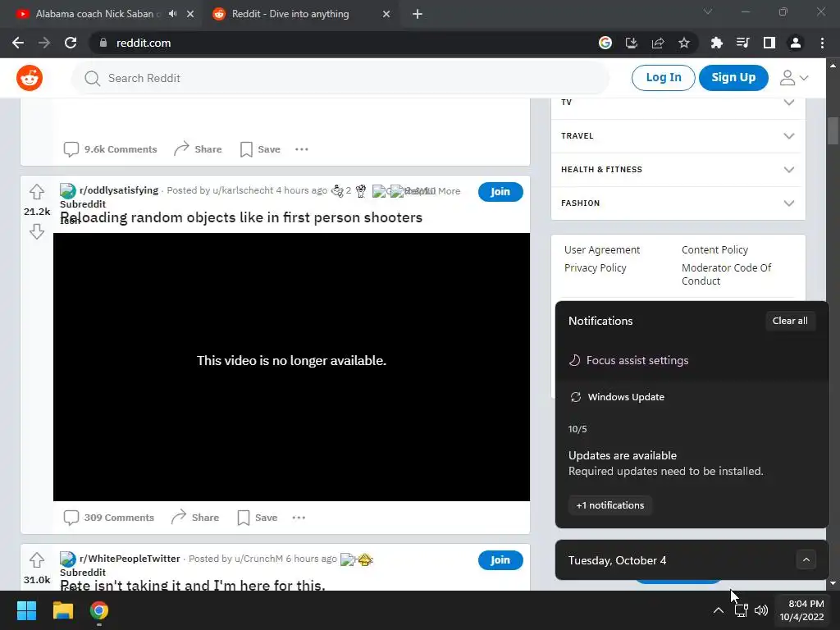Open the user account menu icon
The height and width of the screenshot is (630, 840).
(x=794, y=78)
